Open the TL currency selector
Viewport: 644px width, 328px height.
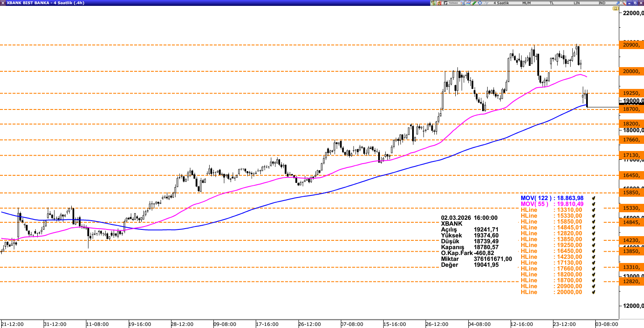552,3
